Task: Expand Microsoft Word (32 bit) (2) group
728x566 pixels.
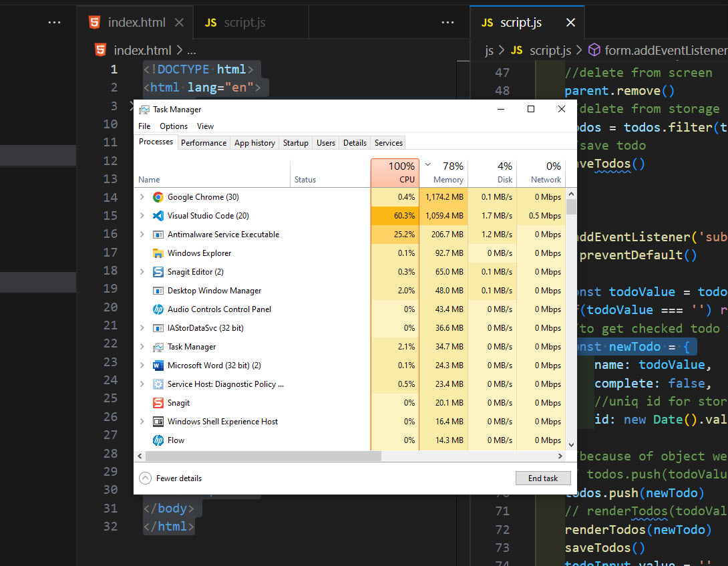Action: click(142, 366)
